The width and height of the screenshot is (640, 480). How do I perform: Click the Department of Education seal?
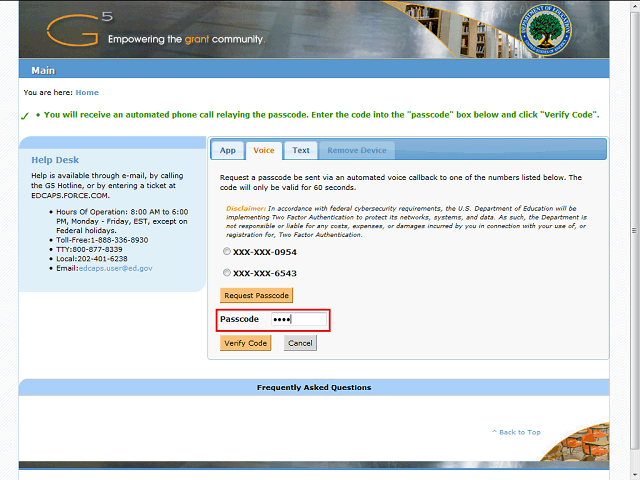tap(545, 29)
